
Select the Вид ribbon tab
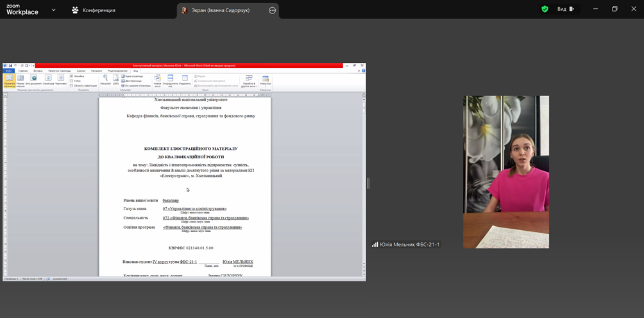coord(135,71)
